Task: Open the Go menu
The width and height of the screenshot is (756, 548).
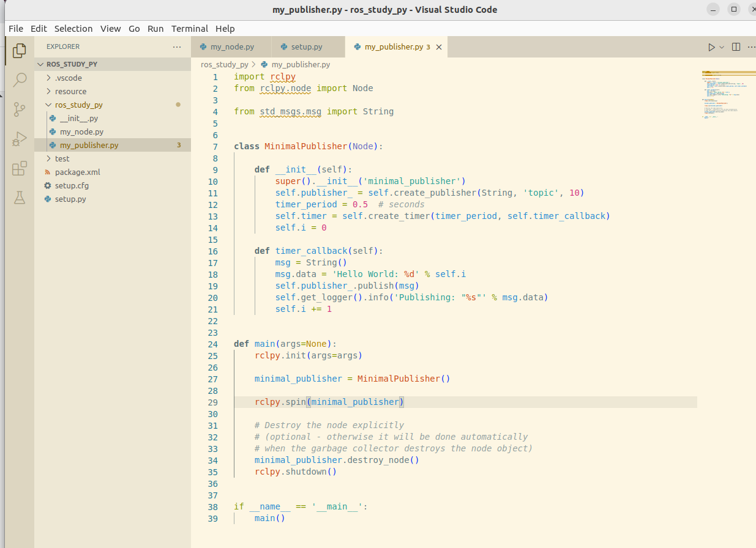Action: [x=134, y=28]
